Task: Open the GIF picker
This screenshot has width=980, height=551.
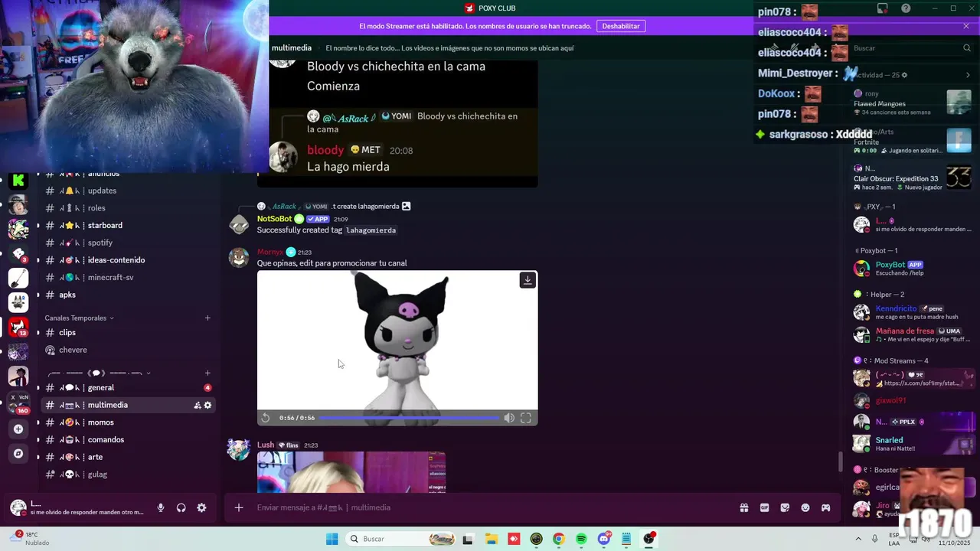Action: click(x=764, y=507)
